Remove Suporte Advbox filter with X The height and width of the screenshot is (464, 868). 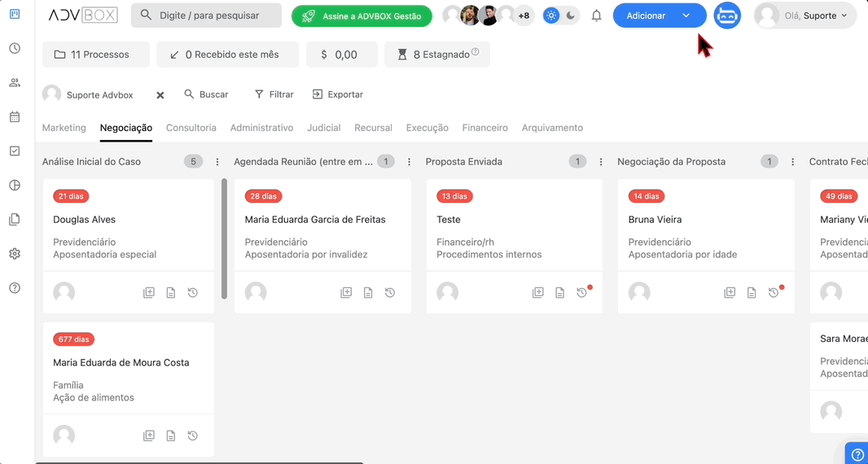tap(160, 95)
